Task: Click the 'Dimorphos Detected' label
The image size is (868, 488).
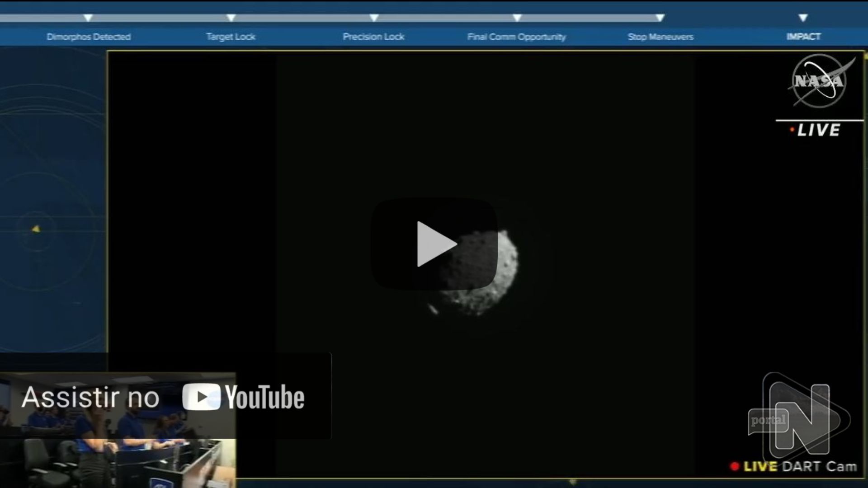Action: click(89, 37)
